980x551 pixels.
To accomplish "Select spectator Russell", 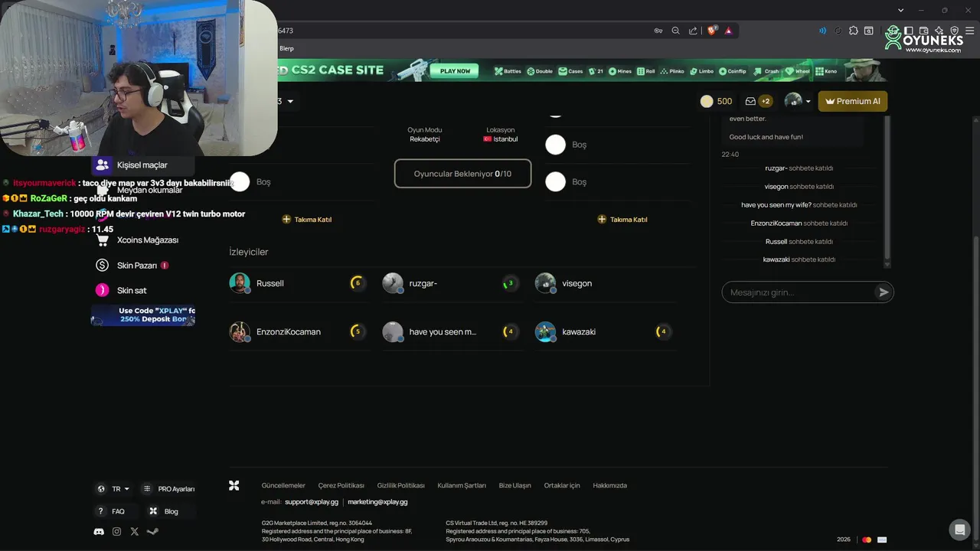I will pyautogui.click(x=299, y=283).
